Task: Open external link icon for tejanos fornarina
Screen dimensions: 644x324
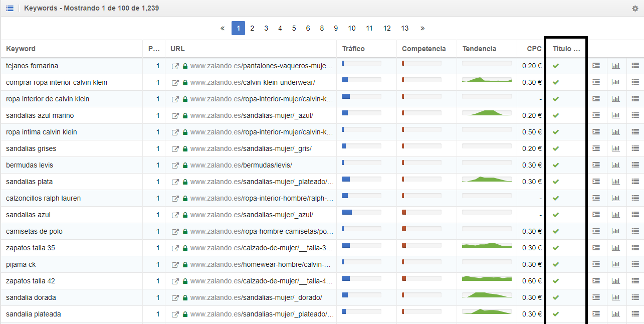Action: (x=175, y=66)
